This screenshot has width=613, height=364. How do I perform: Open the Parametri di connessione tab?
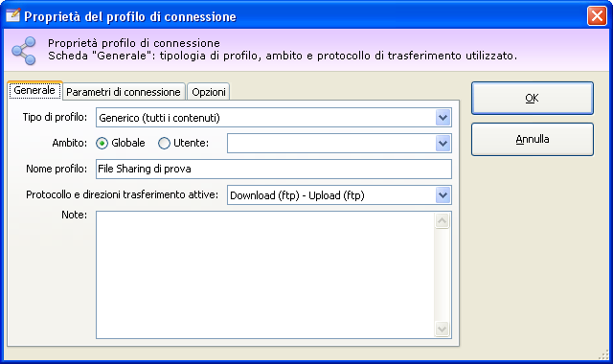click(x=124, y=92)
